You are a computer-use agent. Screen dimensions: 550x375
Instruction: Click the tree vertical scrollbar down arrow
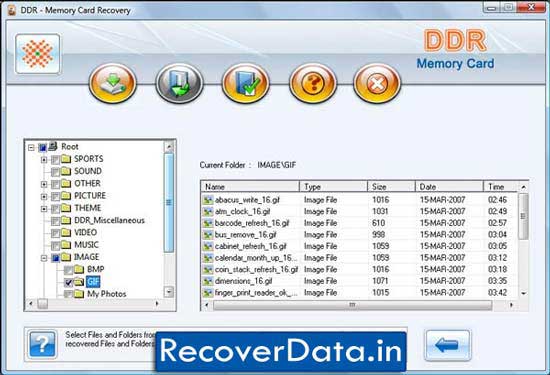(169, 292)
